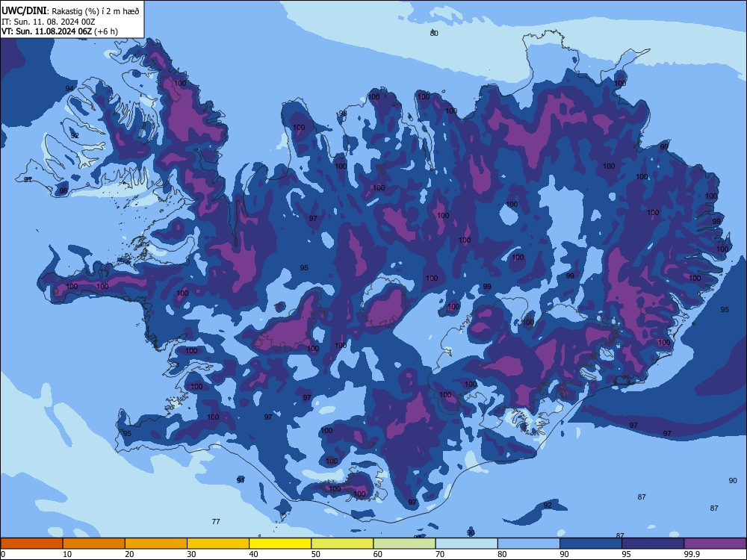Image resolution: width=747 pixels, height=560 pixels.
Task: Select the medium blue 90–95 legend swatch
Action: point(591,544)
